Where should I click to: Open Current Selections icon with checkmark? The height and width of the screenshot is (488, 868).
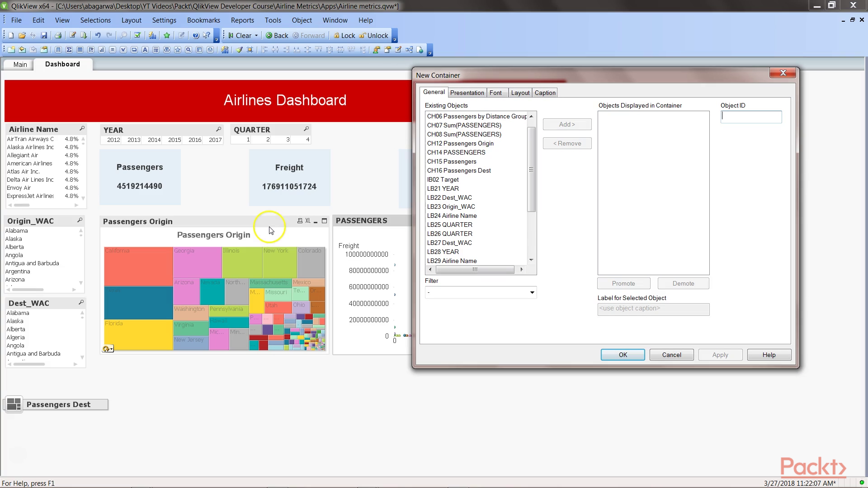pyautogui.click(x=137, y=35)
